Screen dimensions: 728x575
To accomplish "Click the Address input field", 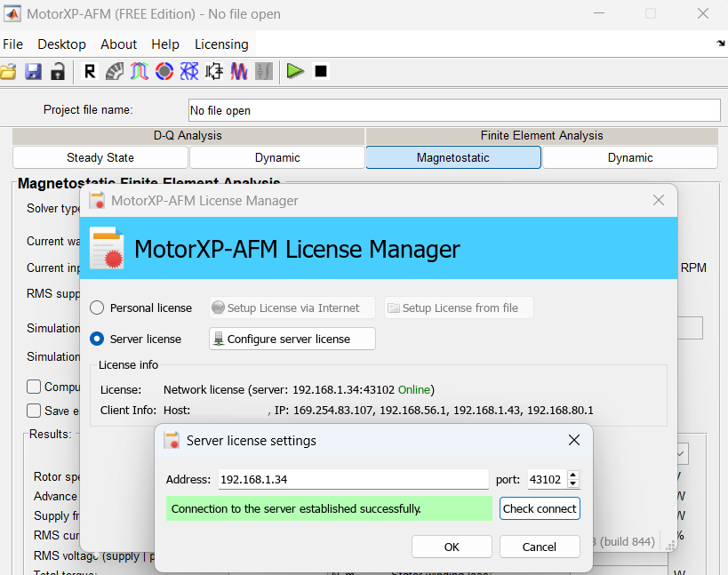I will click(x=351, y=479).
